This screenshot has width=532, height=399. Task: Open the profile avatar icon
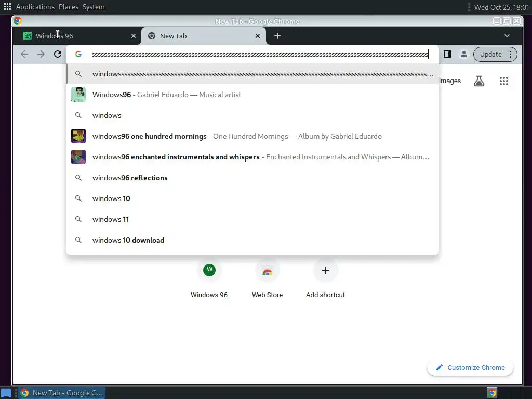pyautogui.click(x=463, y=54)
